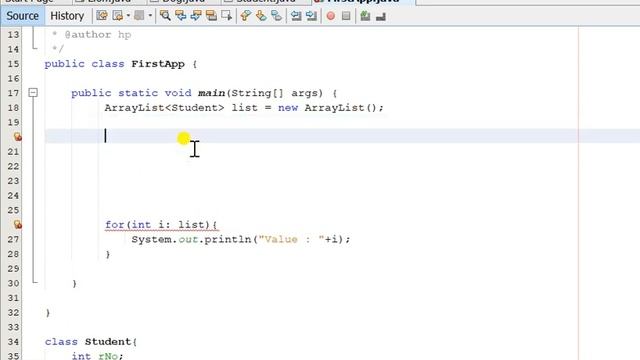Click the grayed-out Forward navigation icon
This screenshot has height=360, width=640.
[x=139, y=16]
